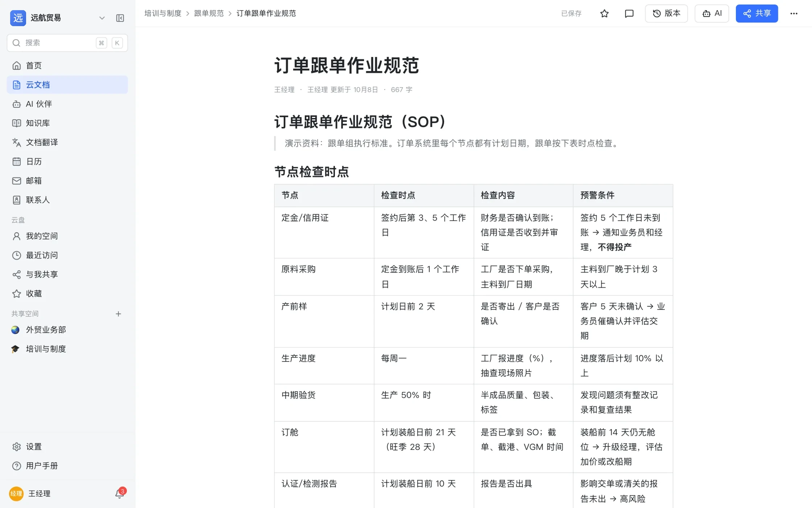Open 版本 version history
Screen dimensions: 812x508
click(666, 13)
